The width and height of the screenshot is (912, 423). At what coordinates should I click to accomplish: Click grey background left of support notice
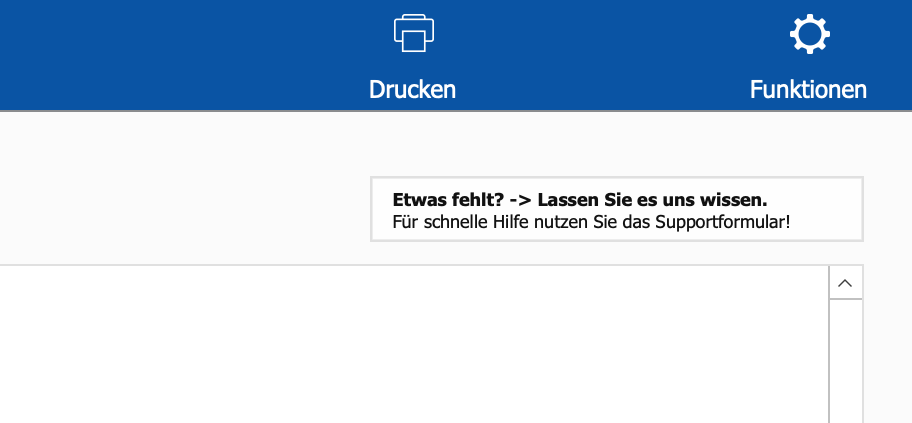pos(180,190)
